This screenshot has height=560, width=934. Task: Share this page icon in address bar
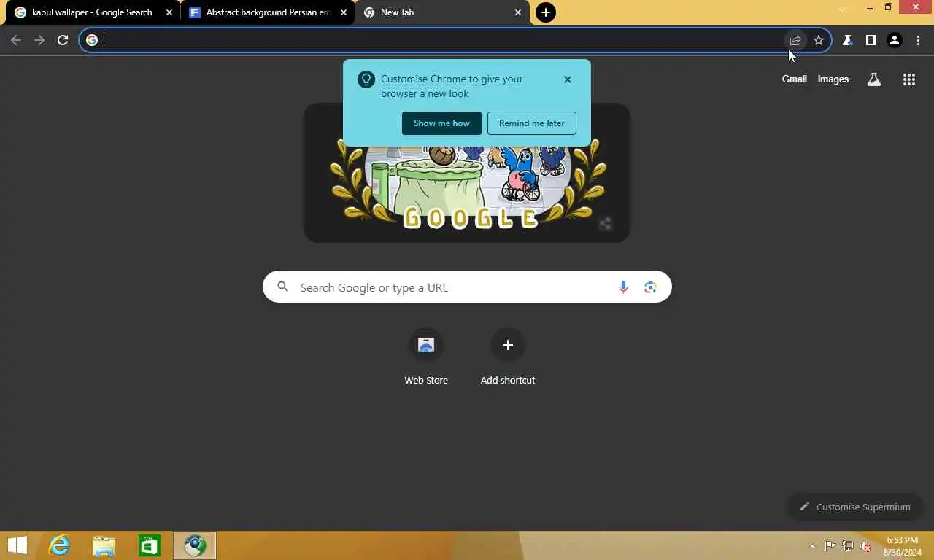795,40
